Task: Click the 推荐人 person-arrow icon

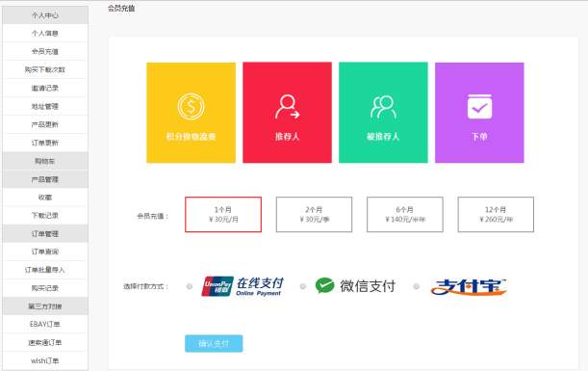Action: pos(287,107)
